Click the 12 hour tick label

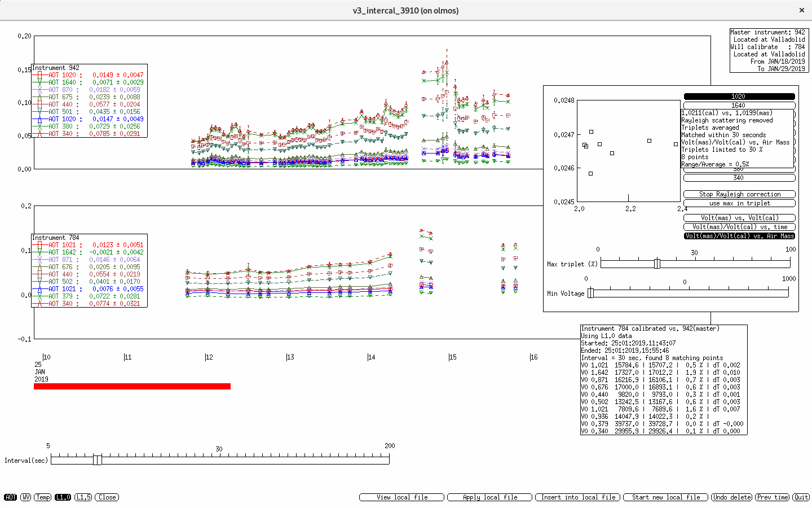[x=209, y=357]
